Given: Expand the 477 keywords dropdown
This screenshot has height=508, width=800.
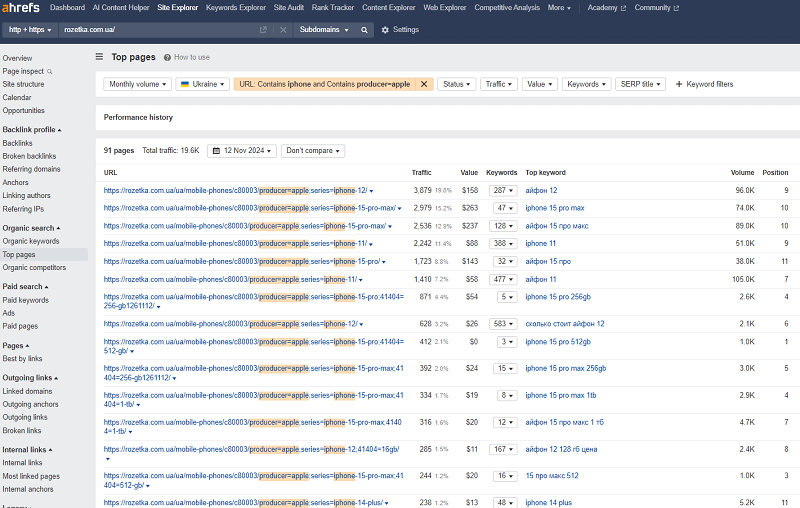Looking at the screenshot, I should click(503, 280).
